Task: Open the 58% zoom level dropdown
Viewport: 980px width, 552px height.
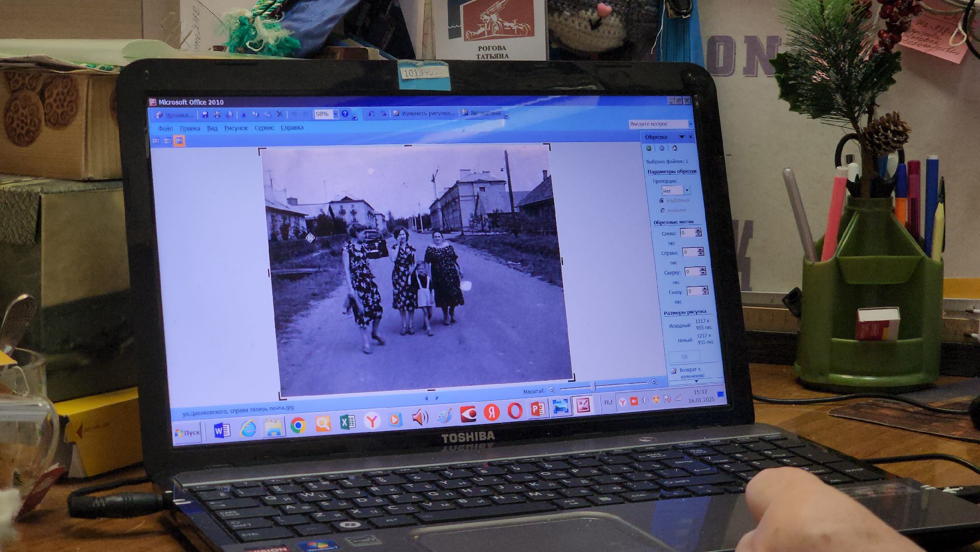Action: pos(336,114)
